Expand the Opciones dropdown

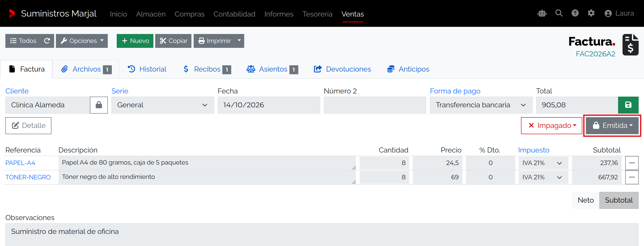82,41
